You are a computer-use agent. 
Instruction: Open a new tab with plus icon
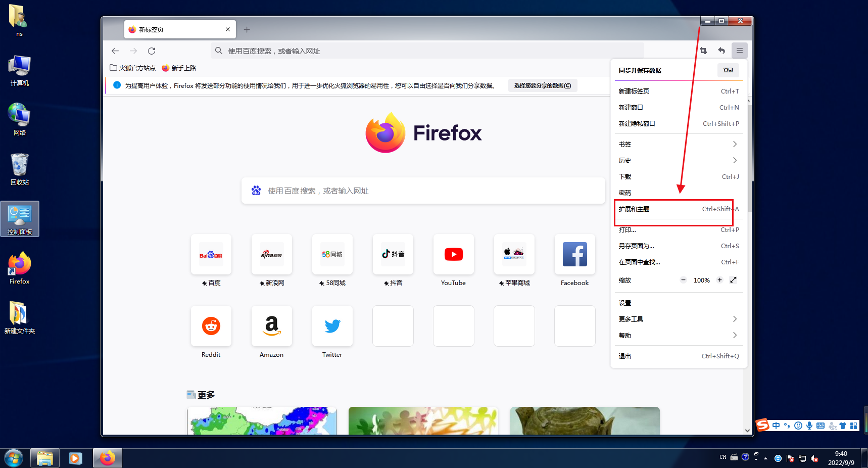[x=247, y=30]
